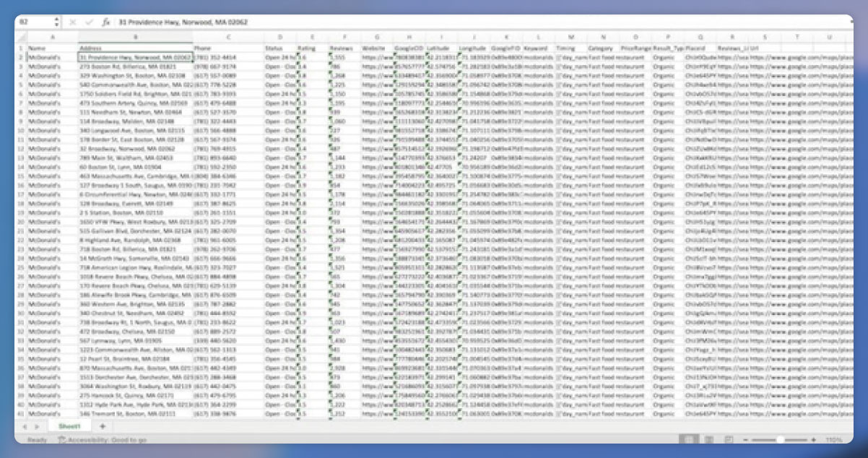868x458 pixels.
Task: Select cell 60 Boston St, Lynn, MA 01904
Action: pyautogui.click(x=134, y=166)
